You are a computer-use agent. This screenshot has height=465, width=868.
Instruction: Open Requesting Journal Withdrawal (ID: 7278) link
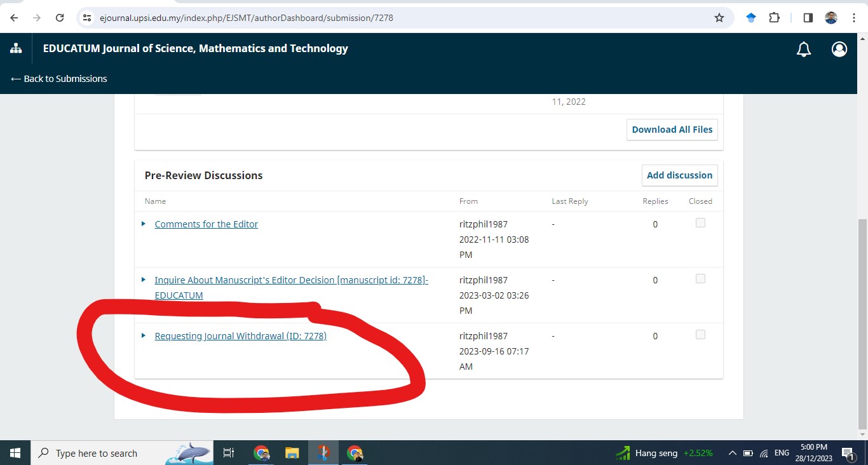click(240, 336)
